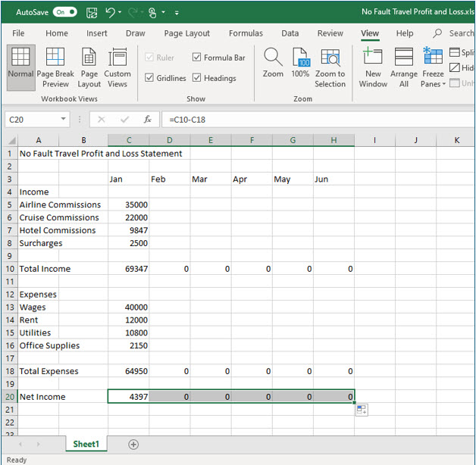
Task: Switch to Page Break Preview
Action: 55,67
